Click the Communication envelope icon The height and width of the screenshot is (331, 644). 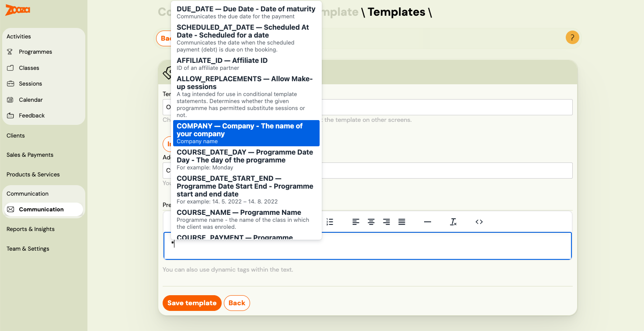point(10,209)
